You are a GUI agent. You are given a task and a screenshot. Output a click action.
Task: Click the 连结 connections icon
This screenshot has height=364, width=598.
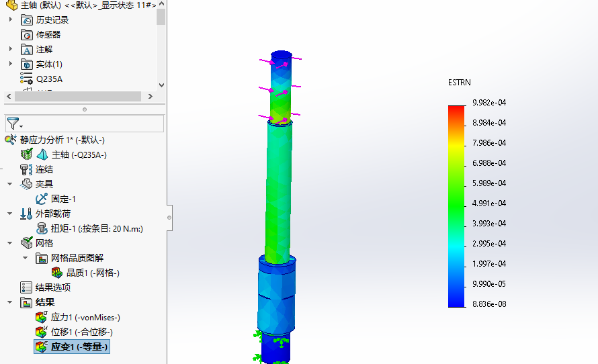click(26, 169)
